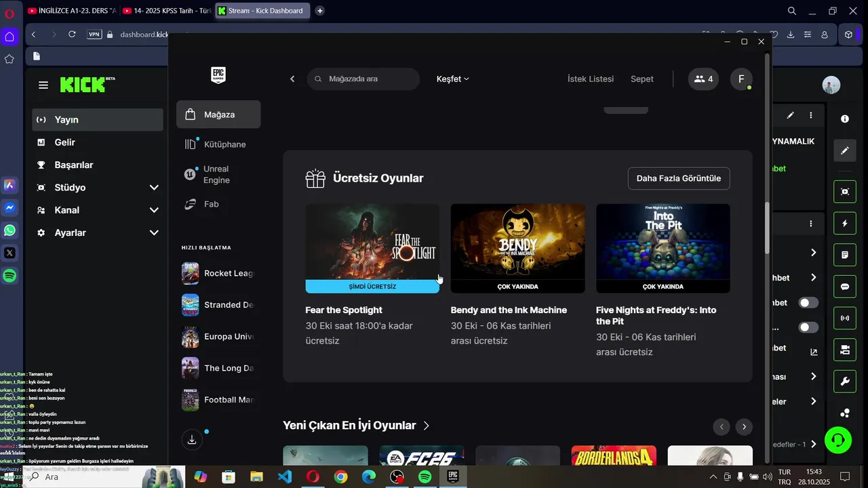The width and height of the screenshot is (868, 488).
Task: Switch to the 14- 2025 KPSS Tarih tab
Action: [x=167, y=11]
